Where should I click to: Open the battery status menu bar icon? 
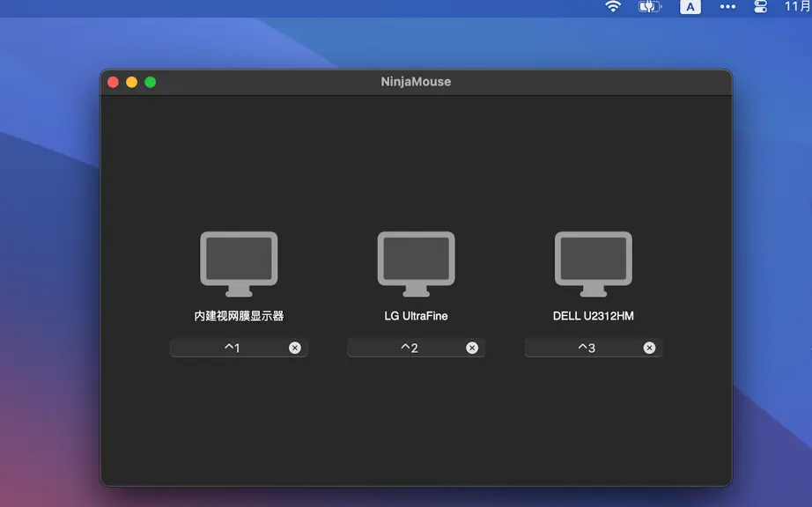click(x=650, y=7)
